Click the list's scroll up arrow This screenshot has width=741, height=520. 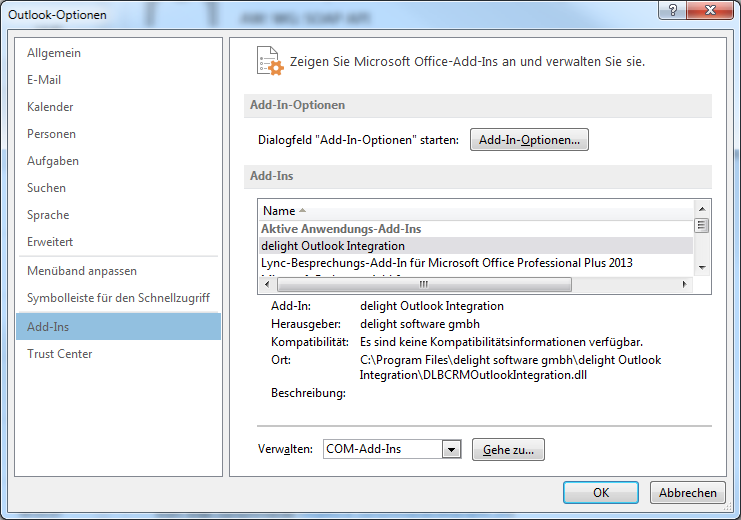(702, 210)
